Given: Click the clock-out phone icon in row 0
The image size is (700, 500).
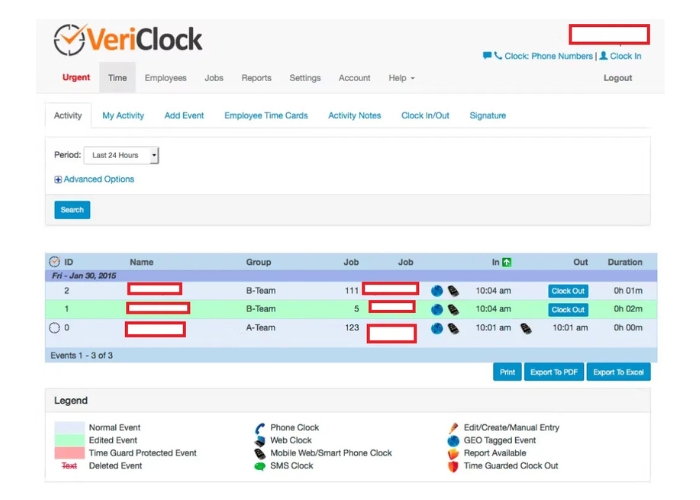Looking at the screenshot, I should pyautogui.click(x=526, y=327).
